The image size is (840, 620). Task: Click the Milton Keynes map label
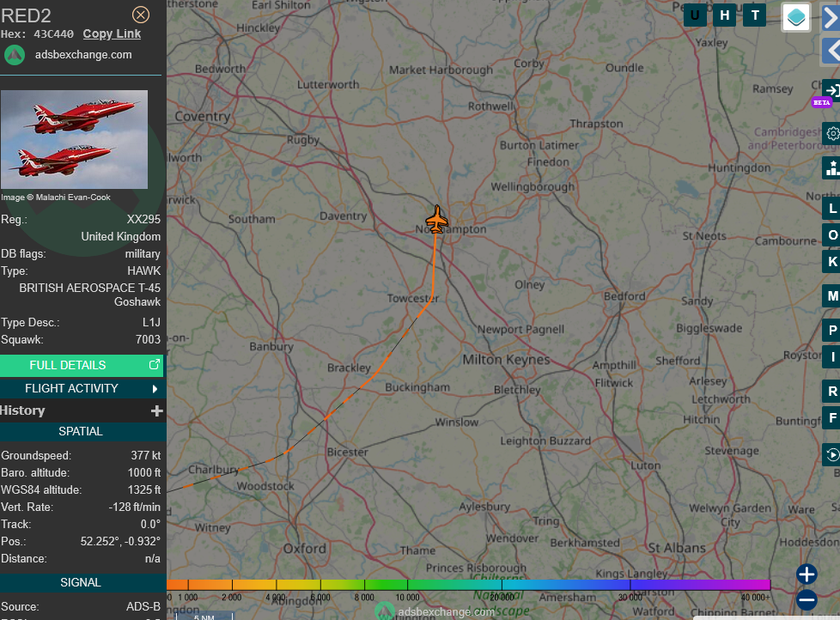(x=506, y=360)
